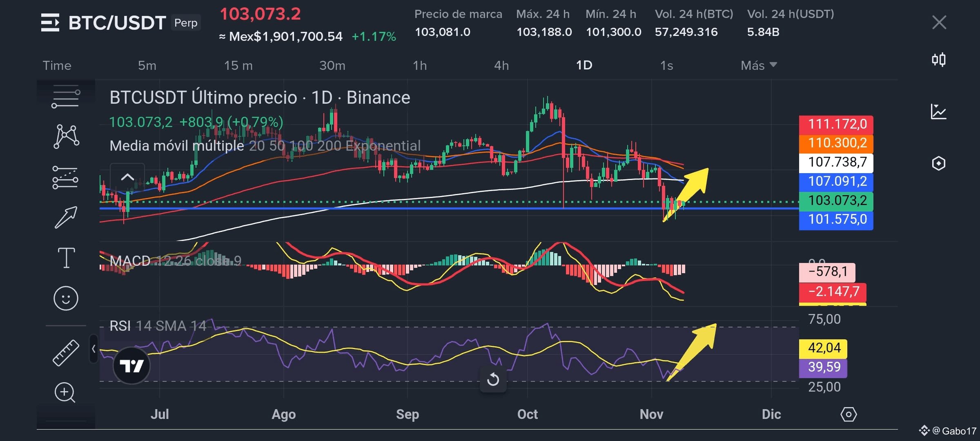Select the XABCD pattern drawing tool

click(66, 136)
